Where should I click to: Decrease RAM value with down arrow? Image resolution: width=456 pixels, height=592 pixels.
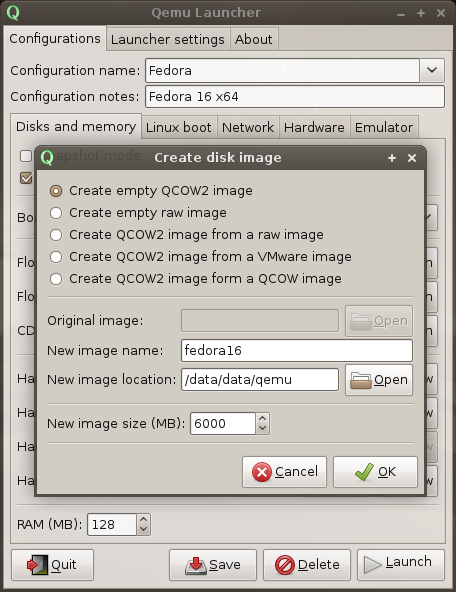click(143, 529)
